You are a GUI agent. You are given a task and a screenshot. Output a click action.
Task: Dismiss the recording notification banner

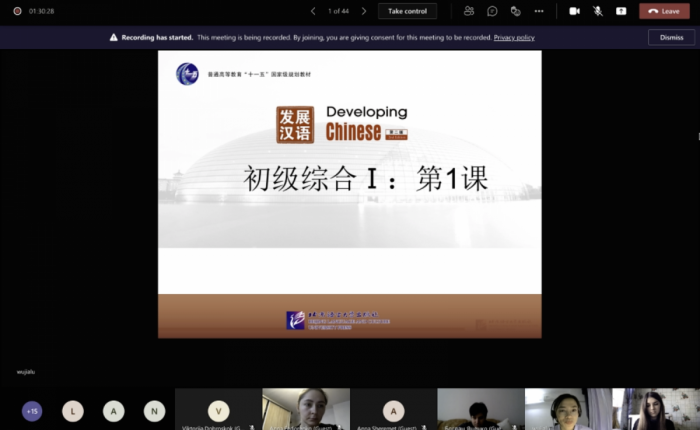tap(671, 38)
